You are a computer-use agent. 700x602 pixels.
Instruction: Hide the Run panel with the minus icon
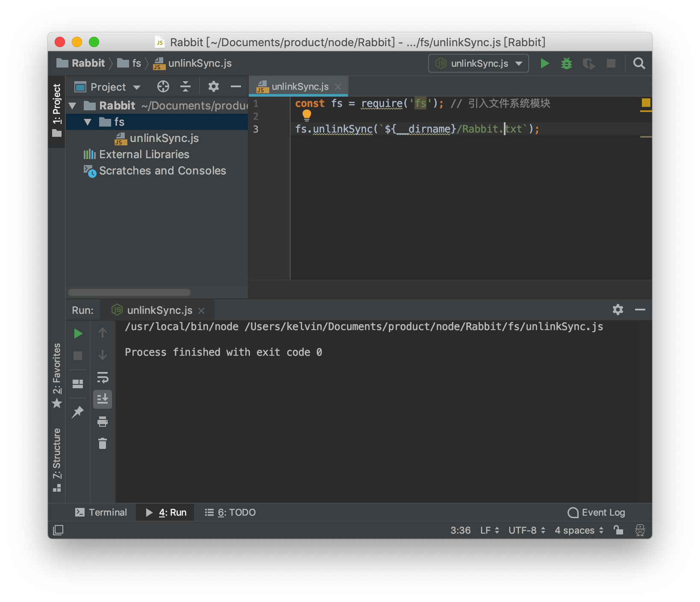tap(640, 310)
